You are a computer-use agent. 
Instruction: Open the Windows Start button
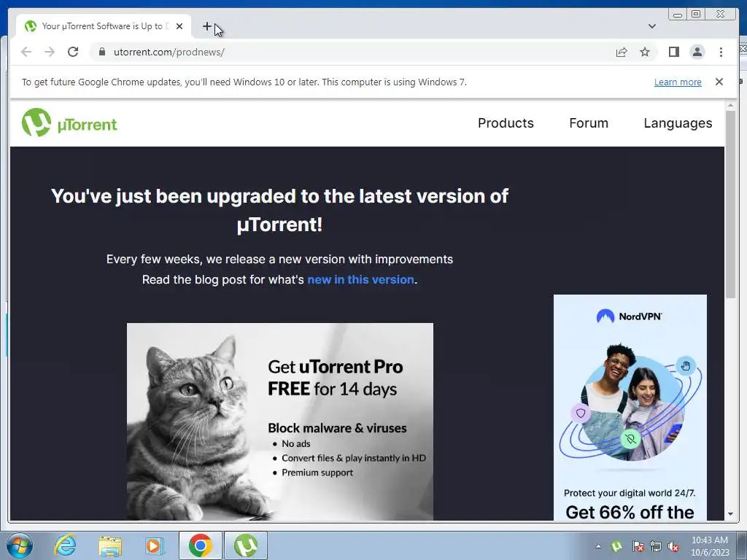pyautogui.click(x=20, y=545)
